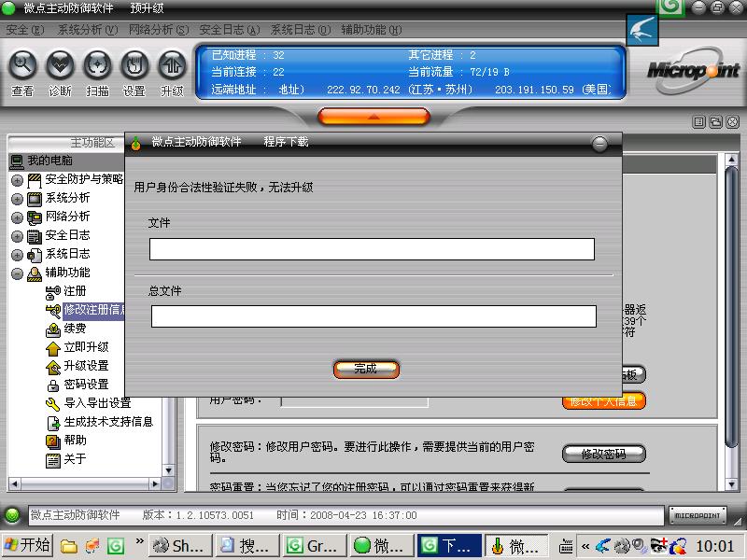Click the taskbar clock showing 10:01
Screen dimensions: 747x560
pyautogui.click(x=714, y=546)
